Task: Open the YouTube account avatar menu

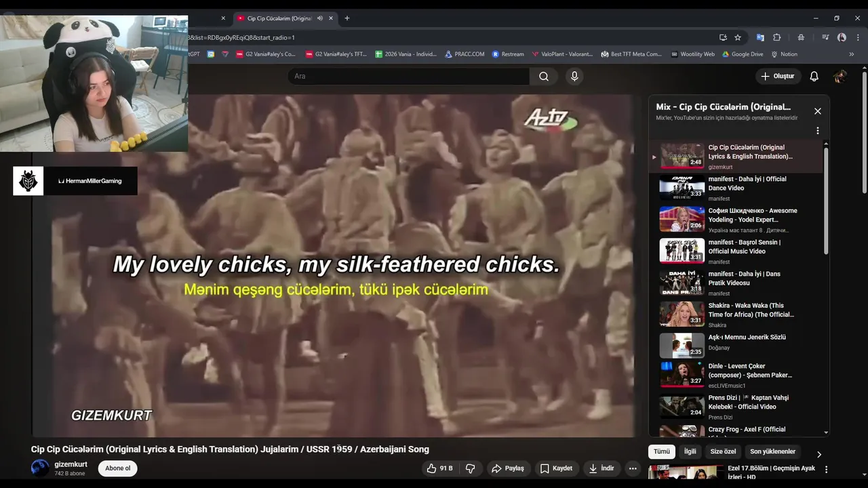Action: pos(840,77)
